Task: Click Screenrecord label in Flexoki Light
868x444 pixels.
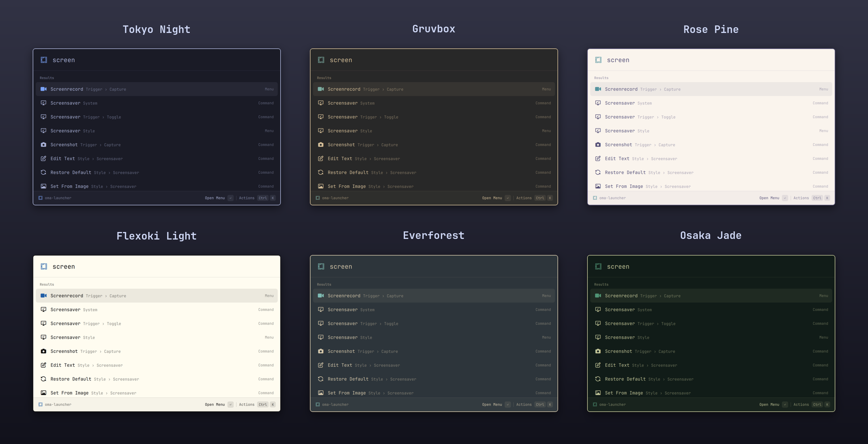Action: [x=67, y=296]
